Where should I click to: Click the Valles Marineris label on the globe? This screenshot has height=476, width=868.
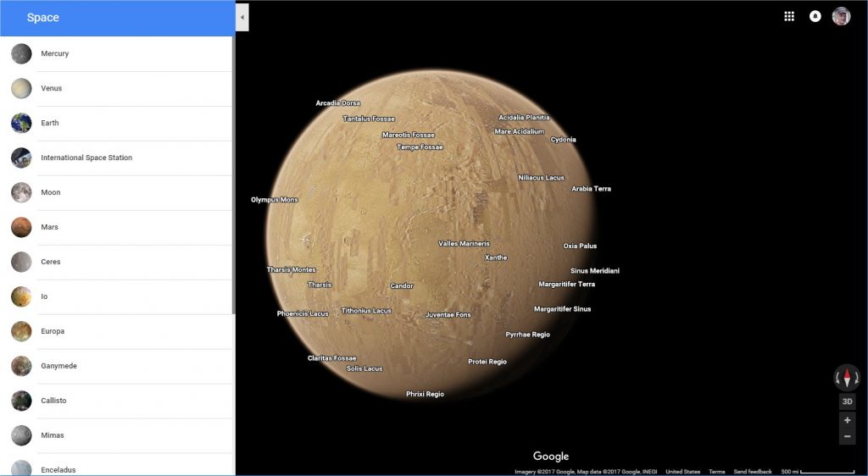click(x=464, y=244)
